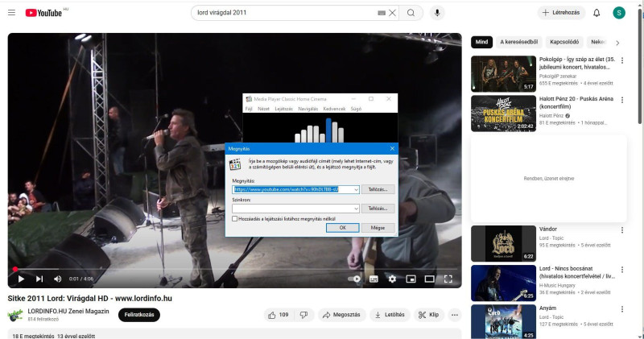Show more filter chips with right arrow
644x339 pixels.
click(x=617, y=43)
